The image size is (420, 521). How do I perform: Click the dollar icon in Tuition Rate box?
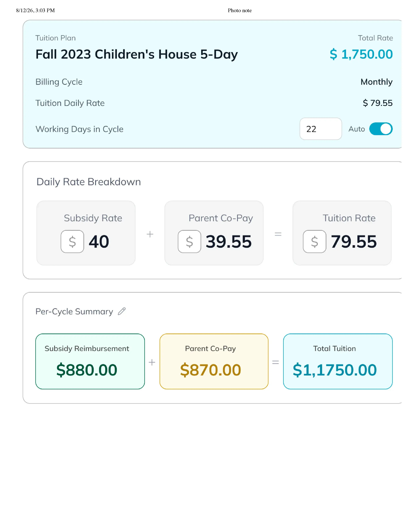pyautogui.click(x=315, y=241)
